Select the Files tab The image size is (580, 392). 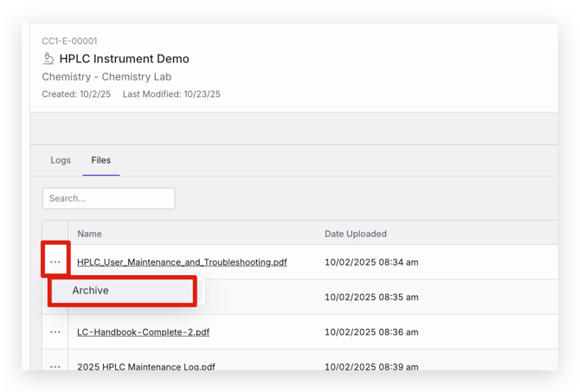(101, 160)
